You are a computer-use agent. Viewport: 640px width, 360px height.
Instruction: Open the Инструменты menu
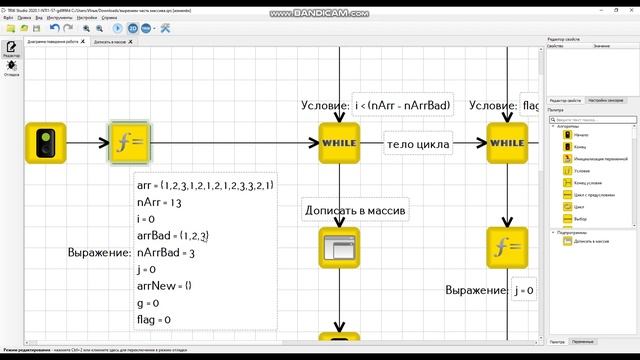click(59, 18)
